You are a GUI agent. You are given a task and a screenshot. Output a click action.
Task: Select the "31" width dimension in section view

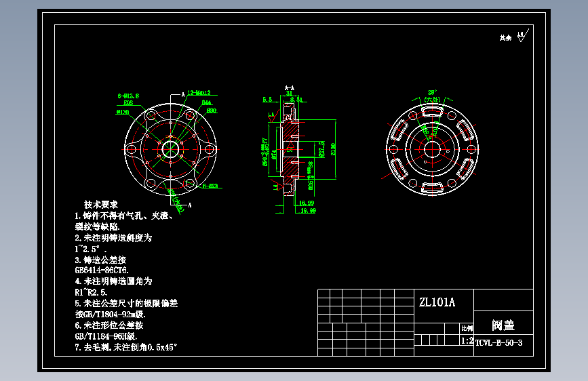pyautogui.click(x=289, y=94)
